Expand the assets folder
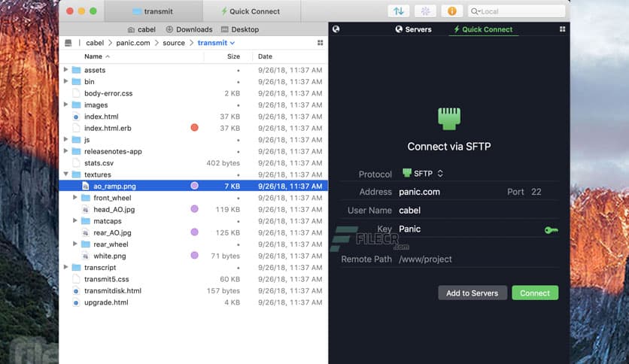Viewport: 629px width, 364px height. click(x=66, y=70)
